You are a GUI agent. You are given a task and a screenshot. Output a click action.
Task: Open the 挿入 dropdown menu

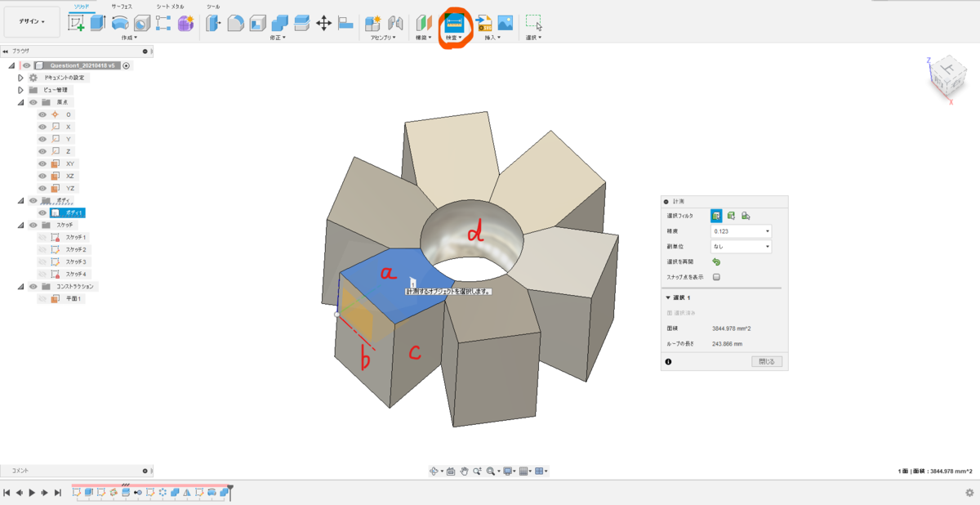(x=491, y=38)
